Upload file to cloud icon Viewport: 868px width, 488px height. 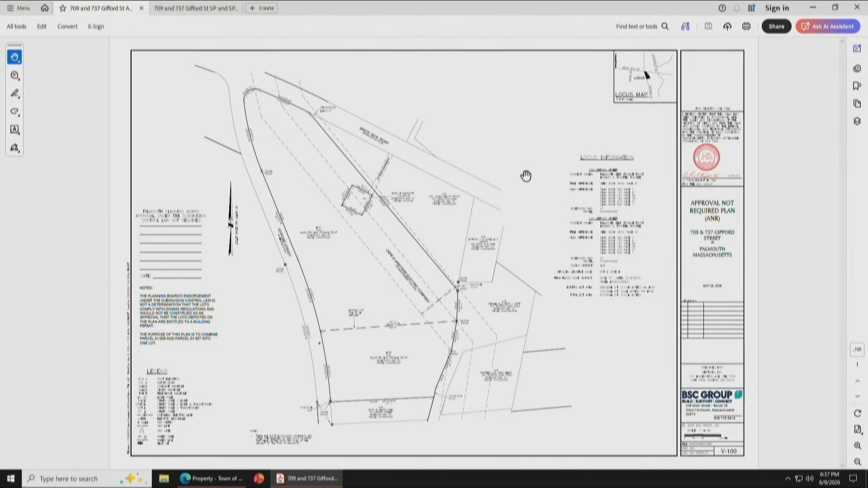[727, 26]
